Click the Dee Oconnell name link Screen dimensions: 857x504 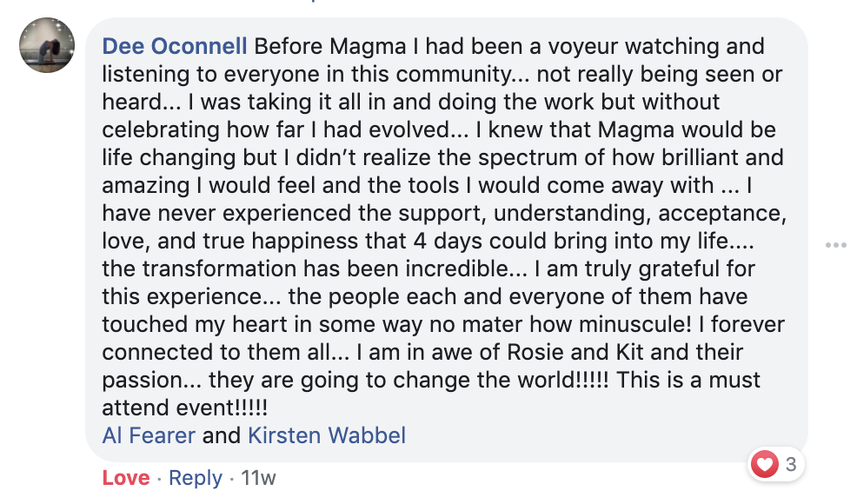(x=175, y=46)
